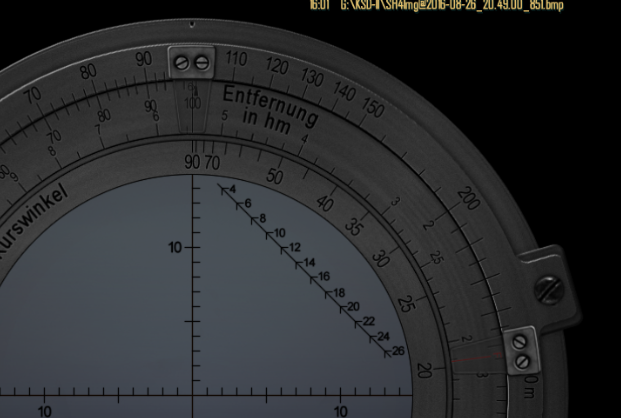Click the 18 label on the diagonal scale
Screen dimensions: 621x418
click(x=339, y=293)
